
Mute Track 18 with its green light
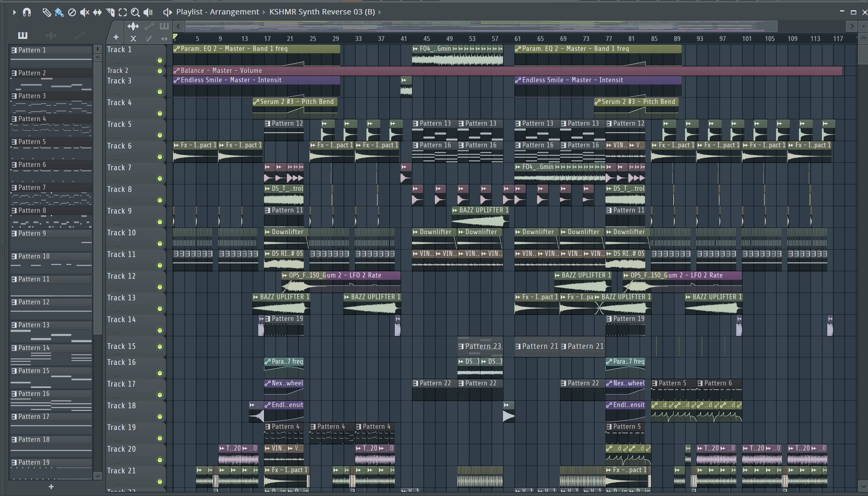(160, 417)
